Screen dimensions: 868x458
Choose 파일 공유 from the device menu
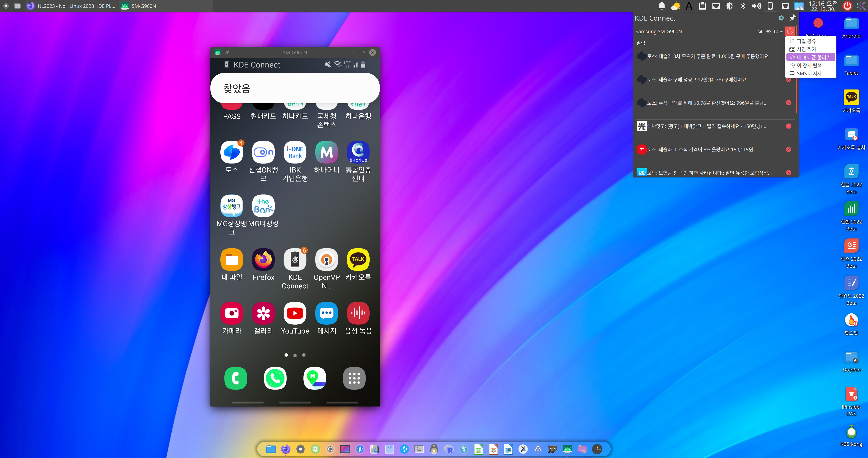810,41
